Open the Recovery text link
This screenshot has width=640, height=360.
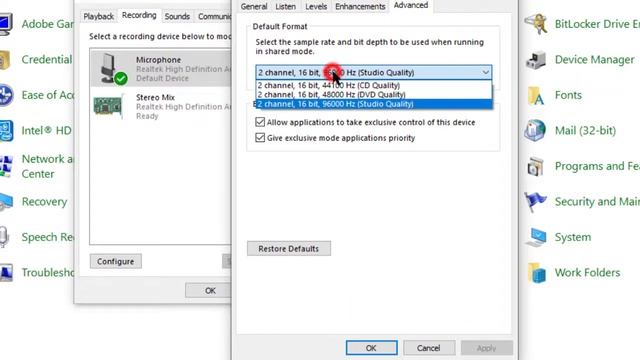[x=44, y=202]
